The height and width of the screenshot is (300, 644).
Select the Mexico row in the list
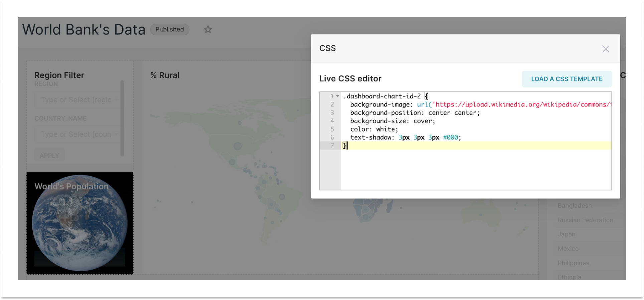[568, 249]
